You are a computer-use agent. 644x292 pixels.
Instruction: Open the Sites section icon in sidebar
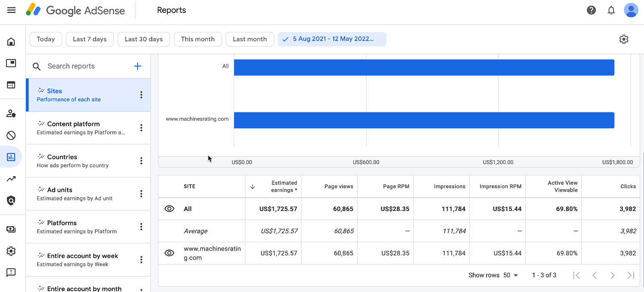click(x=11, y=85)
